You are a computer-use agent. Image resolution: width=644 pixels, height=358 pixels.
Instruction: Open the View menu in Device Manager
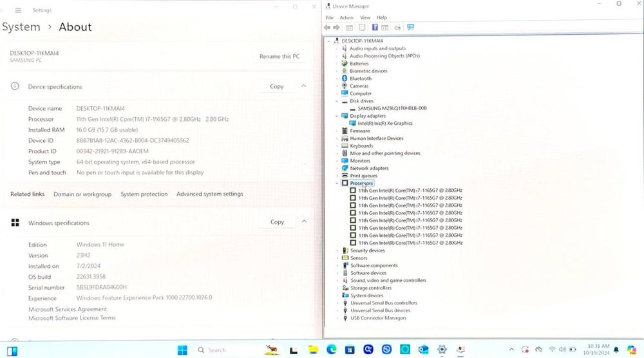tap(365, 17)
